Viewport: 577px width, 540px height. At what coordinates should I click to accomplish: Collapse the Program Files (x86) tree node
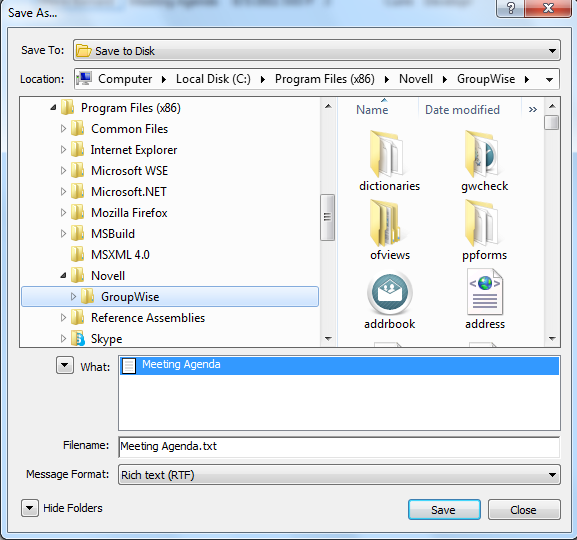click(x=53, y=107)
